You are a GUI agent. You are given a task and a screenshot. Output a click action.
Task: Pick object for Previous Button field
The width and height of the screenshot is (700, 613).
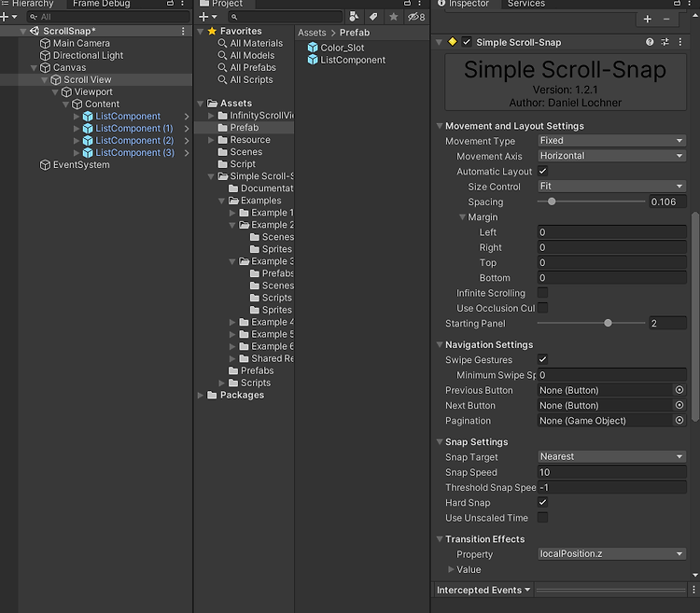click(679, 390)
